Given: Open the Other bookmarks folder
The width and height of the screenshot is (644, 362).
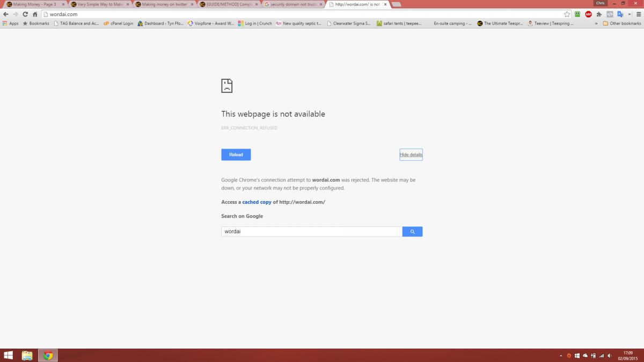Looking at the screenshot, I should click(x=621, y=24).
